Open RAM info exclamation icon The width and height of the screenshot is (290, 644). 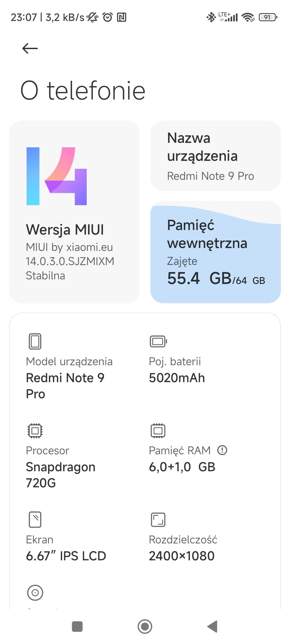(222, 450)
